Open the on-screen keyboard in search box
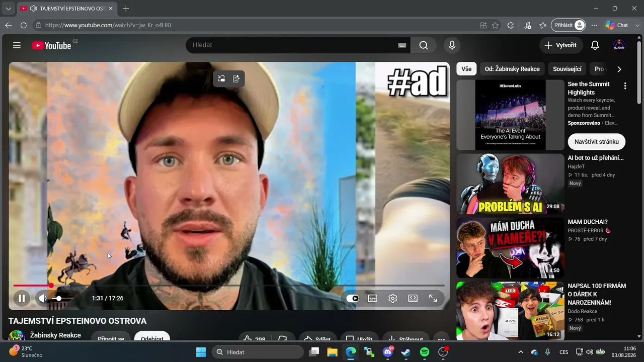 pos(402,45)
